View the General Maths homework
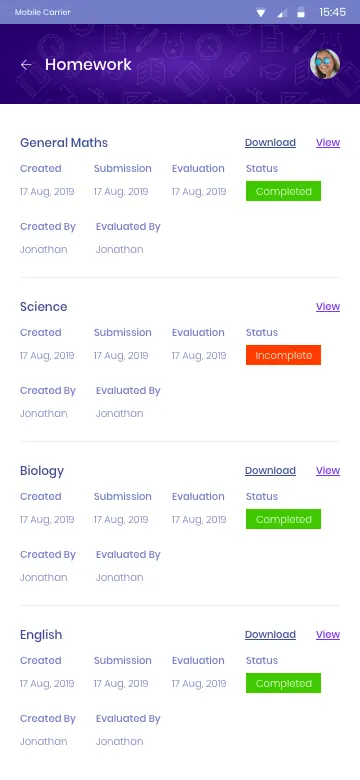Screen dimensions: 360x780 [x=328, y=143]
